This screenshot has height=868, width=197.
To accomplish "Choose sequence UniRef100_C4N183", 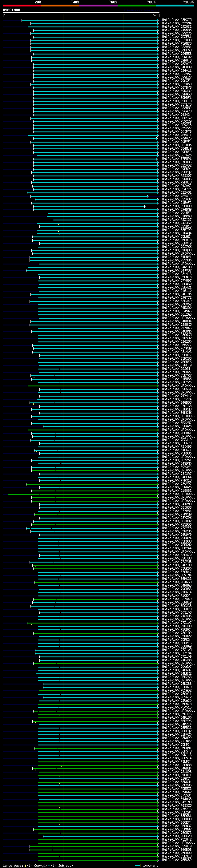I will click(177, 267).
